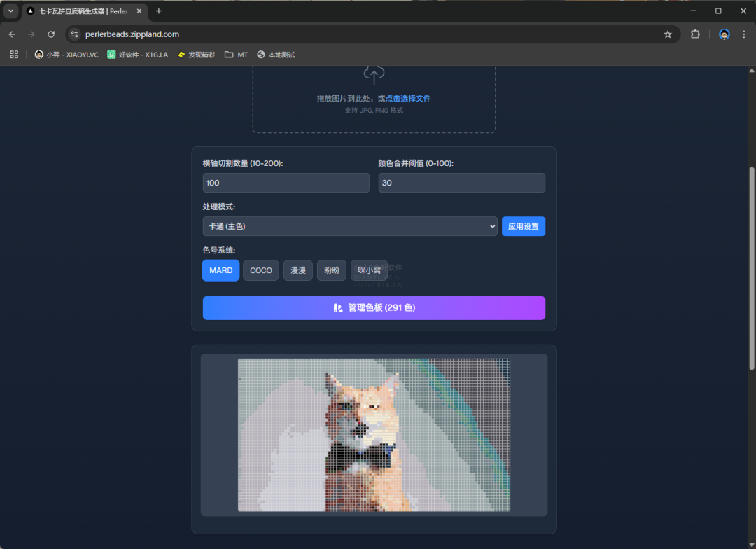Select the 漫漫 color system
The image size is (756, 549).
point(298,270)
